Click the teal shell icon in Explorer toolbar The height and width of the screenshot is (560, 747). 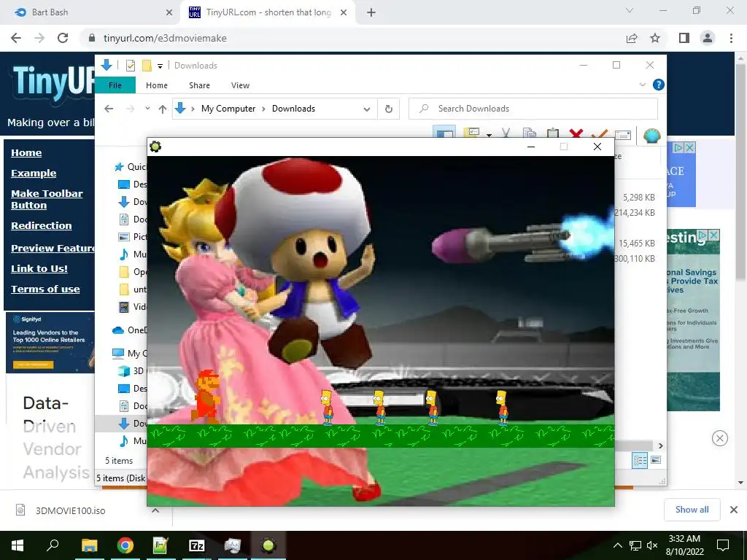[651, 135]
